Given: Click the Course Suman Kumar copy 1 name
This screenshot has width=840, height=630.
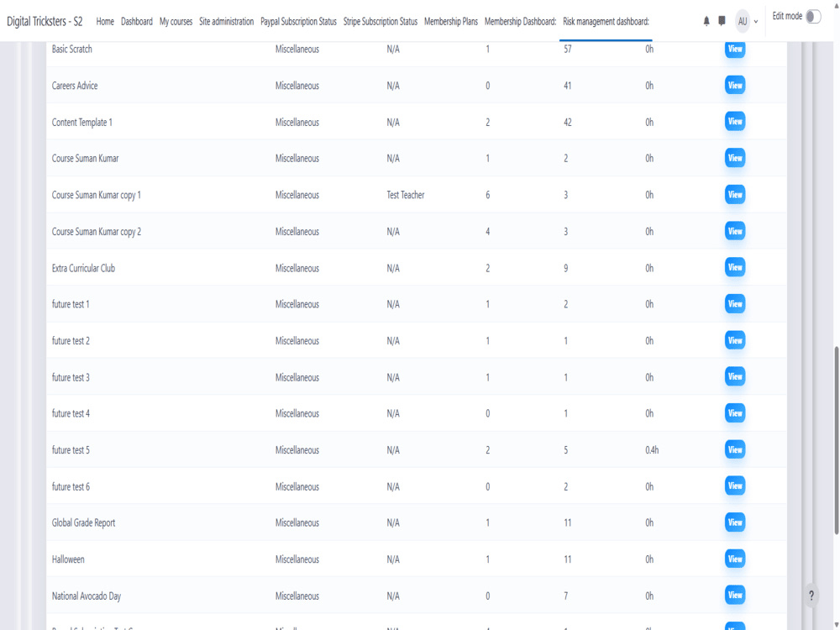Looking at the screenshot, I should 96,195.
